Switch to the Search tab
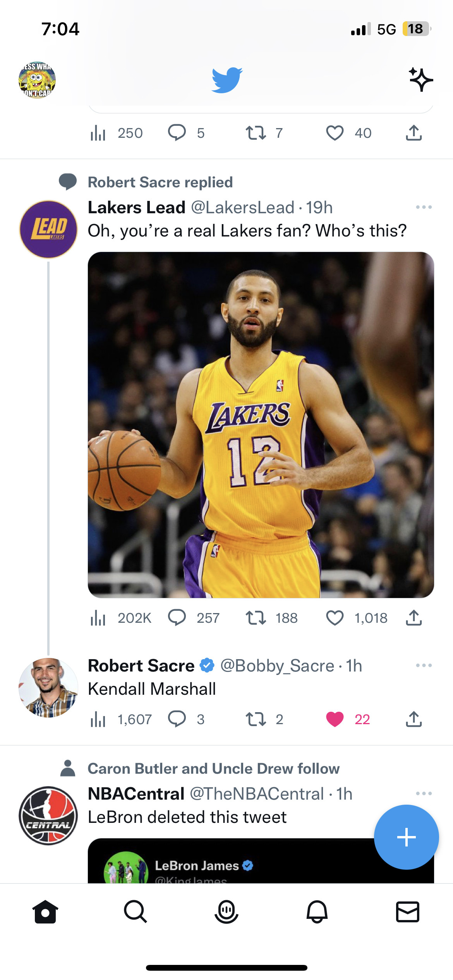The height and width of the screenshot is (980, 453). tap(136, 911)
